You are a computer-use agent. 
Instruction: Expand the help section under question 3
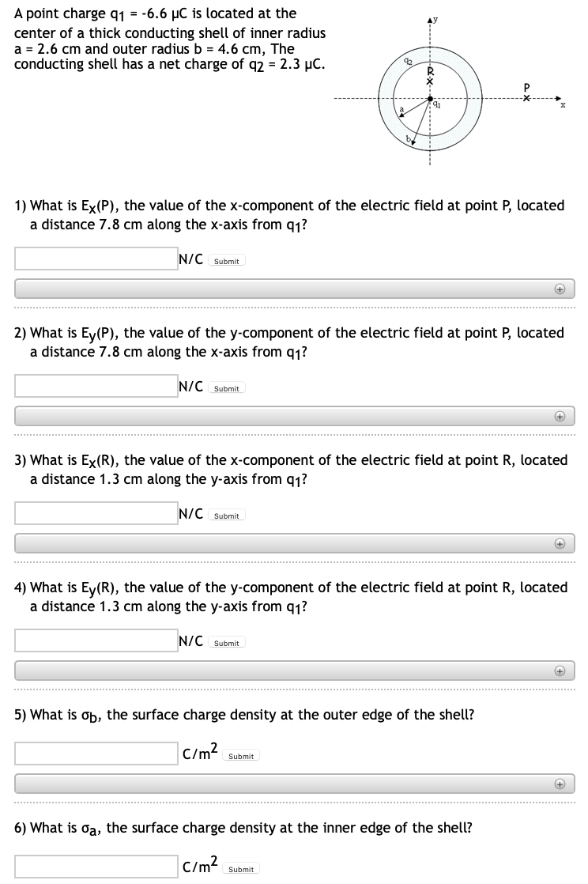560,543
